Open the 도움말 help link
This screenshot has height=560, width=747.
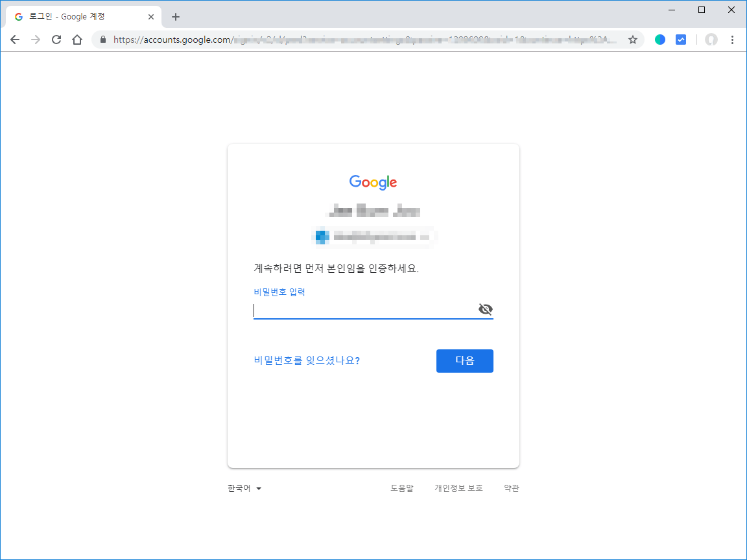click(402, 488)
